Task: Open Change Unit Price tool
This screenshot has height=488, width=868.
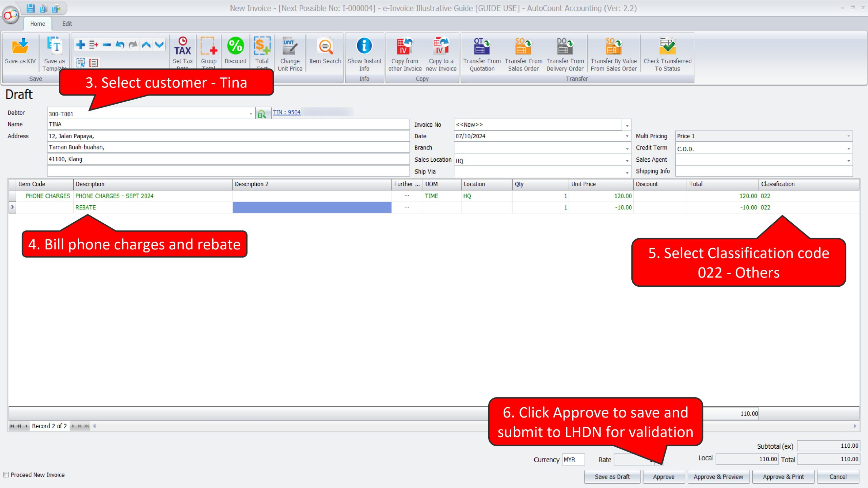Action: coord(290,54)
